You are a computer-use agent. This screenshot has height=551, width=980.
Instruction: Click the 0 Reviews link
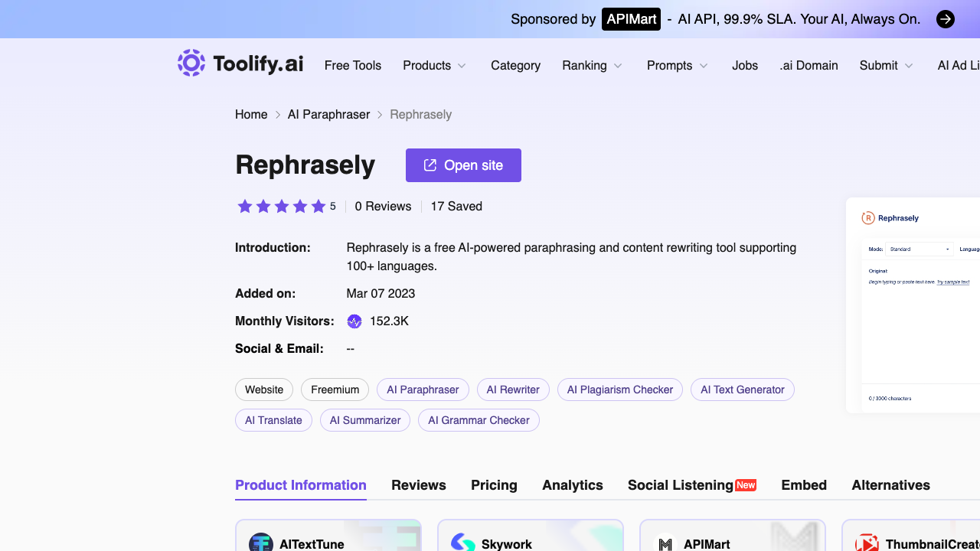point(383,207)
